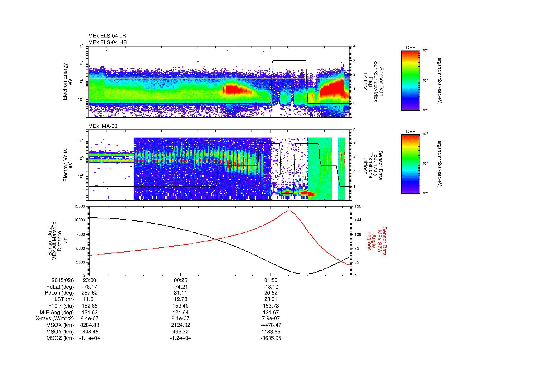Image resolution: width=555 pixels, height=392 pixels.
Task: Select the top DEF color bar
Action: click(410, 80)
